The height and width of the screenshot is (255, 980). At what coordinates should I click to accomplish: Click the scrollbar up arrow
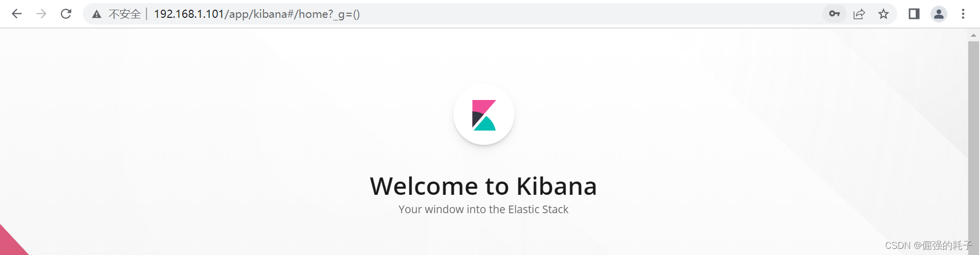pyautogui.click(x=973, y=35)
